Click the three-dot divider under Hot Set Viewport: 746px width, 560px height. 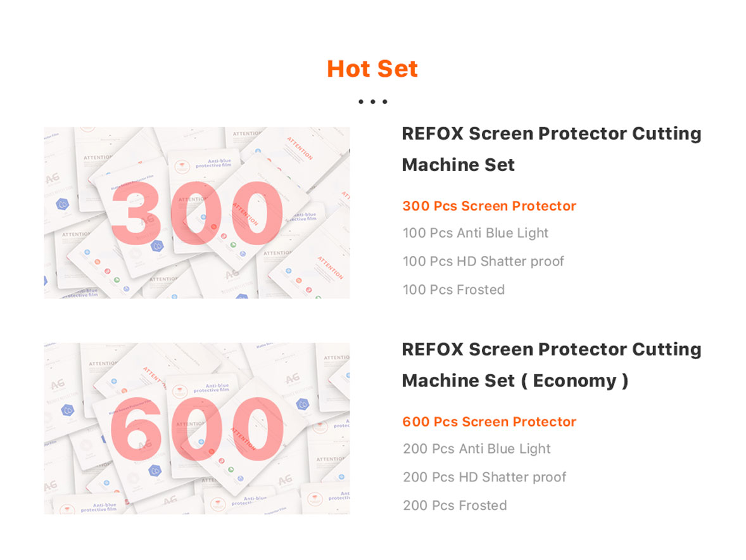[x=372, y=101]
